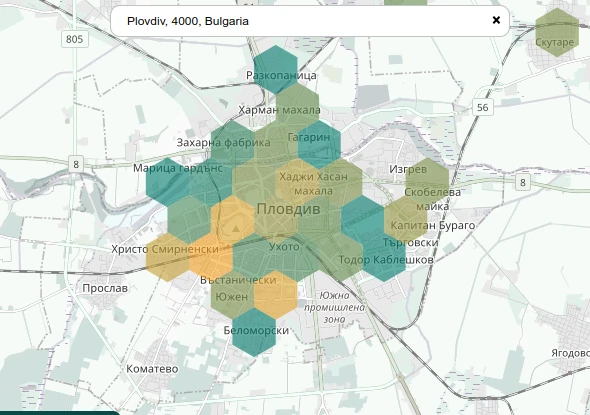Click the teal Гагарин hexagon

319,144
